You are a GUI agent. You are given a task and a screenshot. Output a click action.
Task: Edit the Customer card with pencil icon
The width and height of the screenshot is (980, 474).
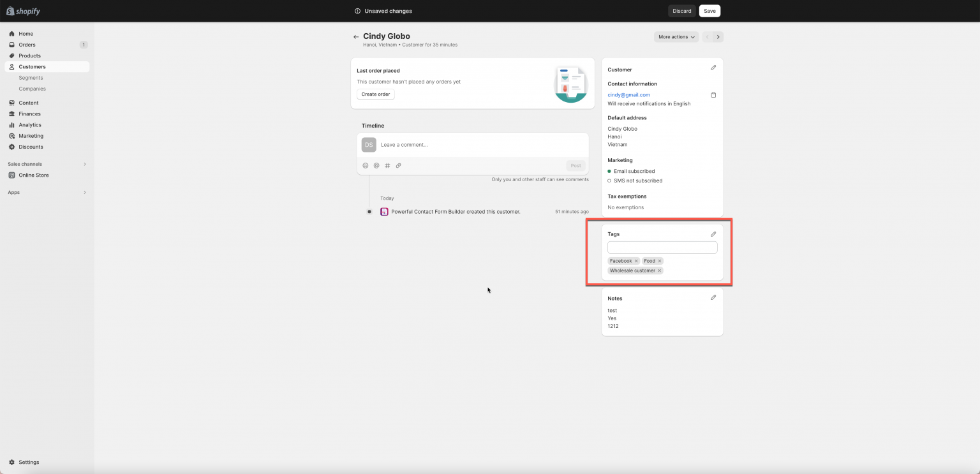pyautogui.click(x=713, y=68)
